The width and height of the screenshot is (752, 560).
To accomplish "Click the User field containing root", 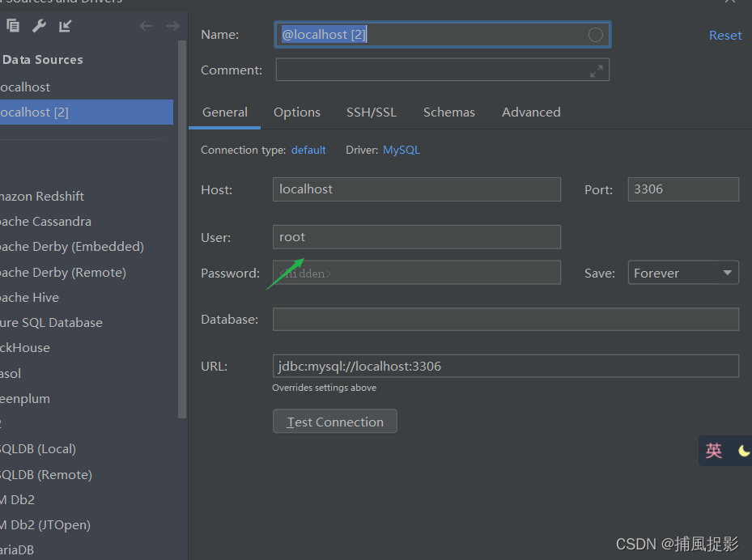I will click(x=417, y=237).
